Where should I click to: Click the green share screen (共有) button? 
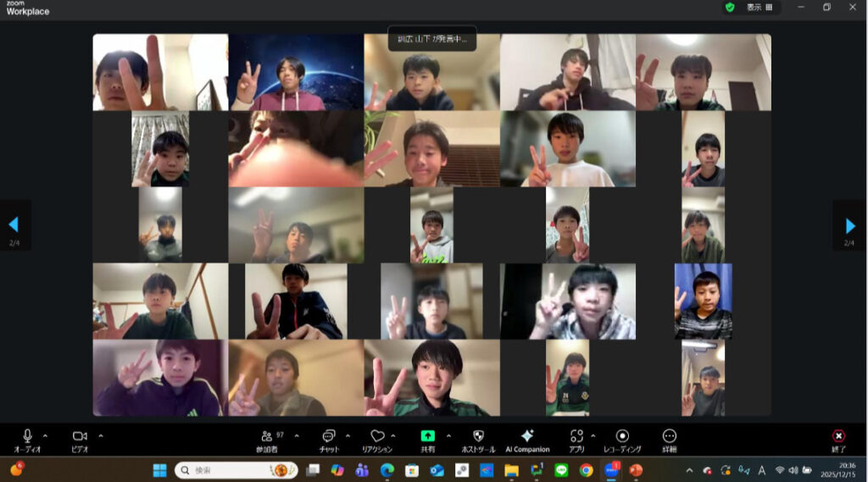429,436
